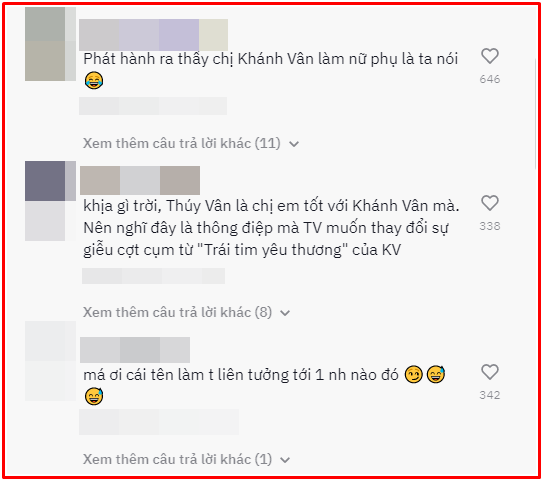Click the 'Trái tim yêu thương' comment text
The image size is (543, 481).
[x=271, y=228]
